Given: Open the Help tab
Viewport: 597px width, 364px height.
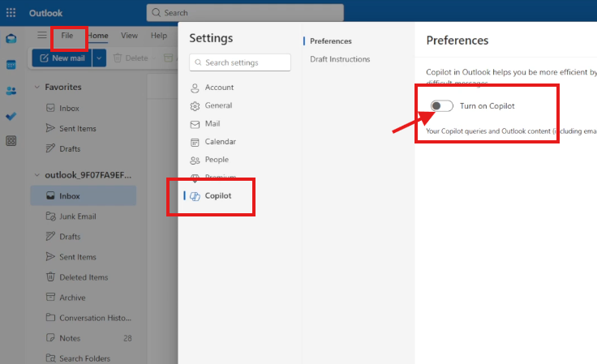Looking at the screenshot, I should [x=159, y=36].
